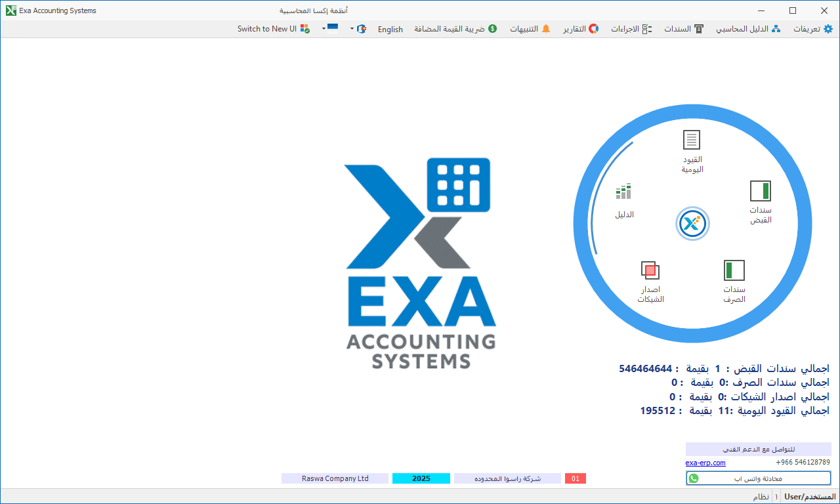Screen dimensions: 840x504
Task: Click the hierarchy icon beside الدليل المحاسبي
Action: pos(776,29)
